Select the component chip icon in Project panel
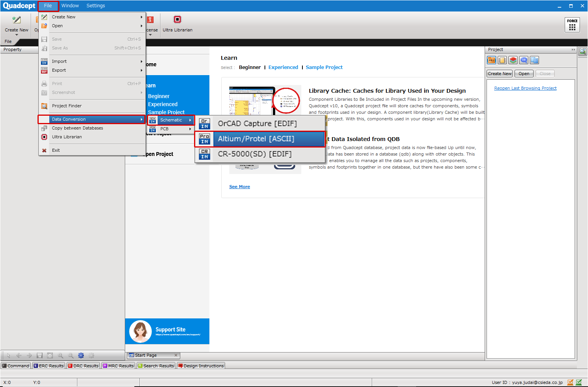The image size is (588, 387). tap(502, 60)
